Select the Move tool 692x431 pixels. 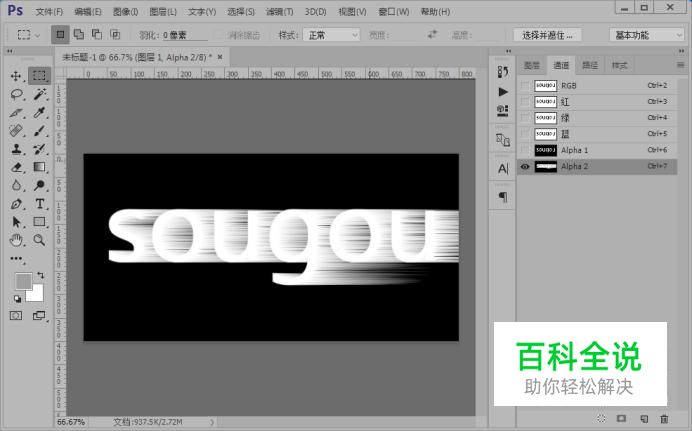[16, 76]
